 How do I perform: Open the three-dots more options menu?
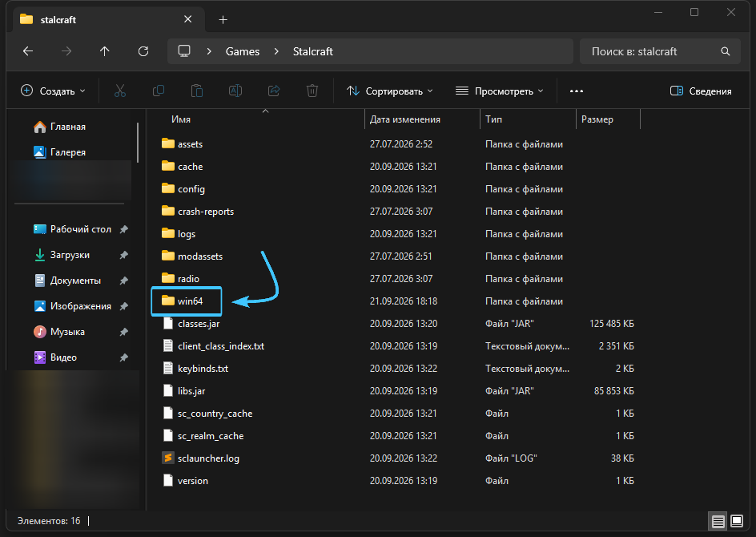576,91
